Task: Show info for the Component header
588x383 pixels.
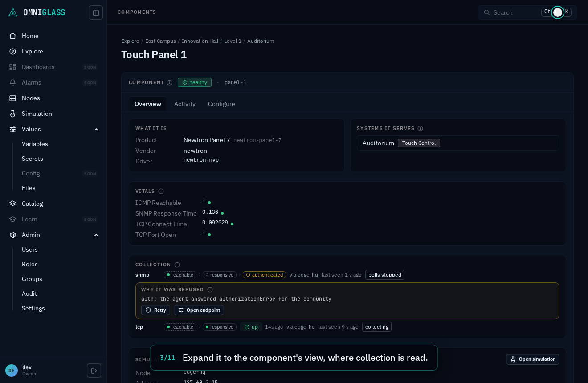Action: tap(170, 82)
